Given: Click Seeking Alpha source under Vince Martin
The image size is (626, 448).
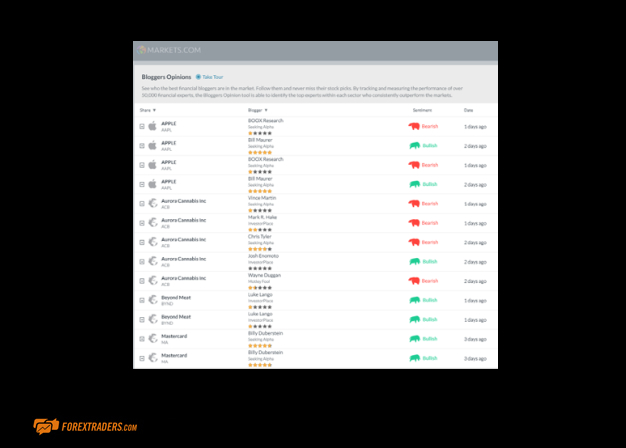Looking at the screenshot, I should [x=261, y=204].
